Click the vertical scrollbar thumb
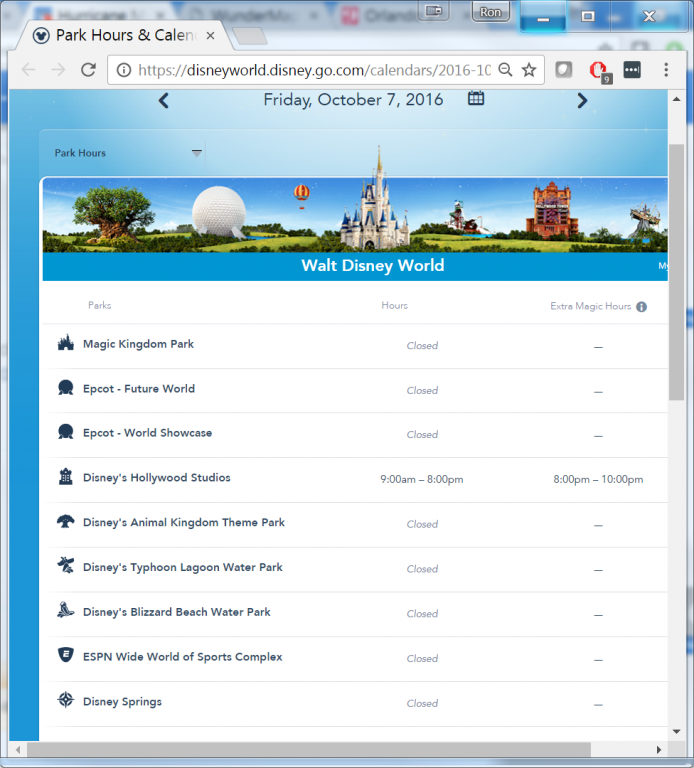Viewport: 694px width, 768px height. tap(676, 270)
